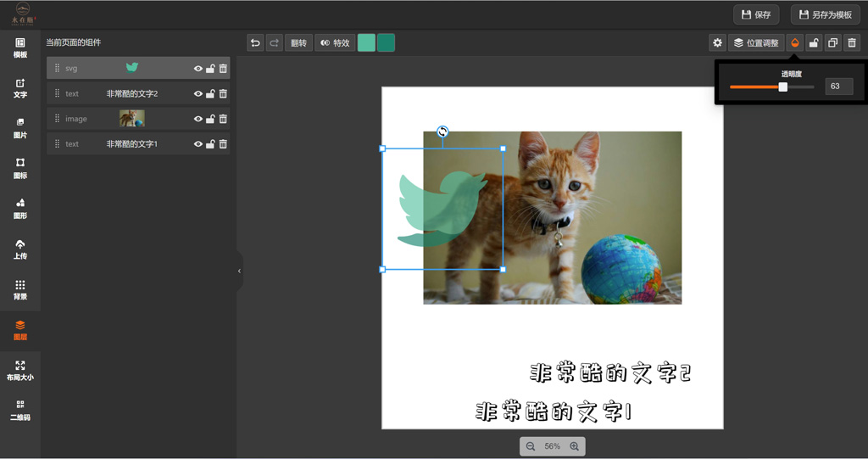
Task: Select the svg layer row
Action: click(x=138, y=68)
